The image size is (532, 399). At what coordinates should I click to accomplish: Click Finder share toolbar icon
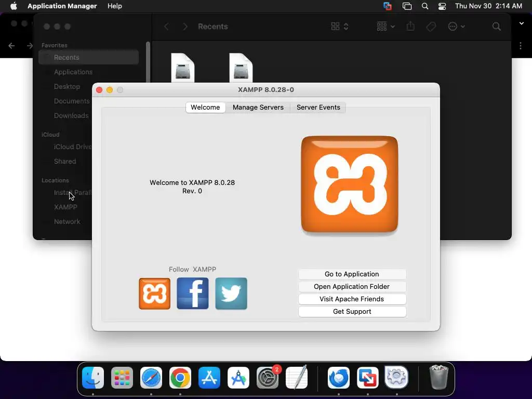[x=410, y=26]
